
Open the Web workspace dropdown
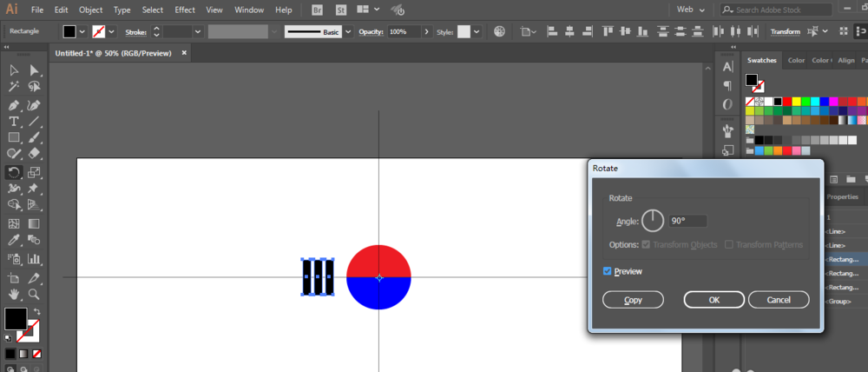(x=692, y=10)
